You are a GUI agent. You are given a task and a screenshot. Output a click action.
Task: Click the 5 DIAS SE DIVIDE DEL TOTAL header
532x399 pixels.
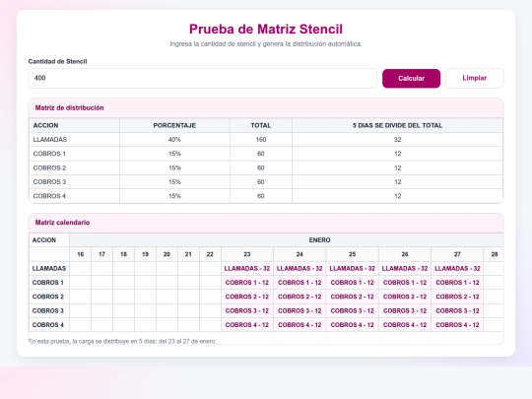(397, 125)
